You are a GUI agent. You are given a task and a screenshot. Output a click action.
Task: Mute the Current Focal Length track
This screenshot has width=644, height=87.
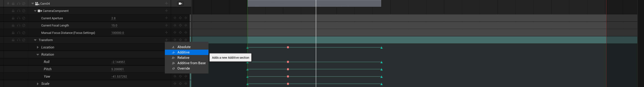click(x=24, y=25)
